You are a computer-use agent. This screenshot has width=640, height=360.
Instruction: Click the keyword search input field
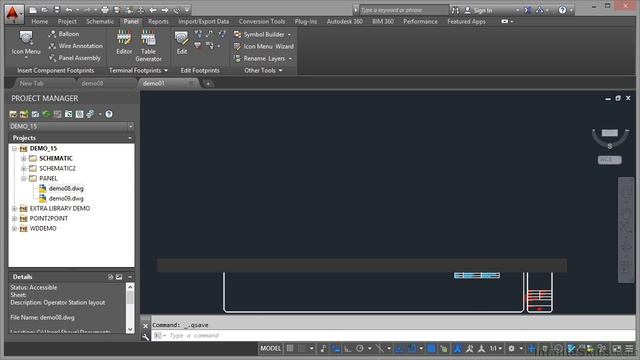coord(404,10)
